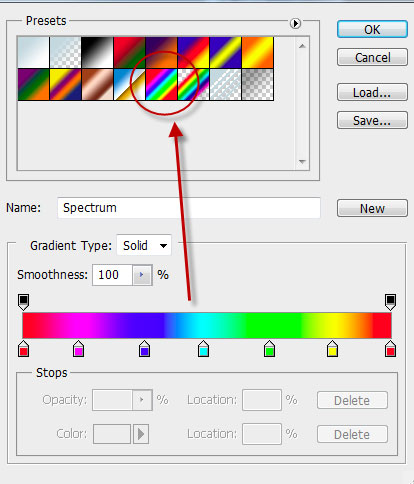Select the green color stop
The width and height of the screenshot is (414, 484).
[269, 349]
